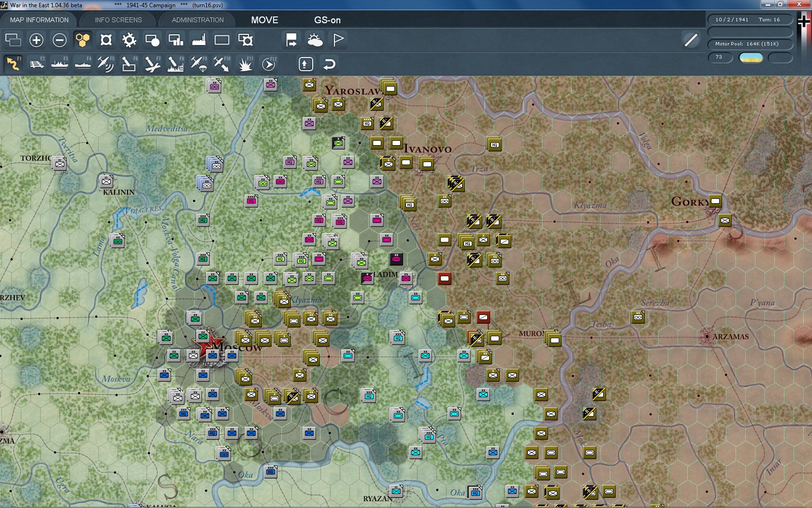Select the unit counter on Gorky
This screenshot has width=812, height=508.
[715, 201]
